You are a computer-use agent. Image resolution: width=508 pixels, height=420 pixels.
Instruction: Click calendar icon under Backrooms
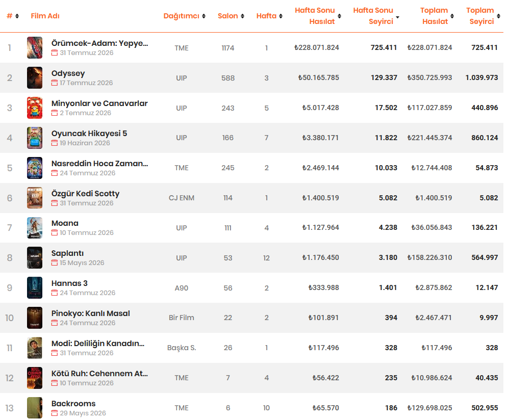click(55, 413)
